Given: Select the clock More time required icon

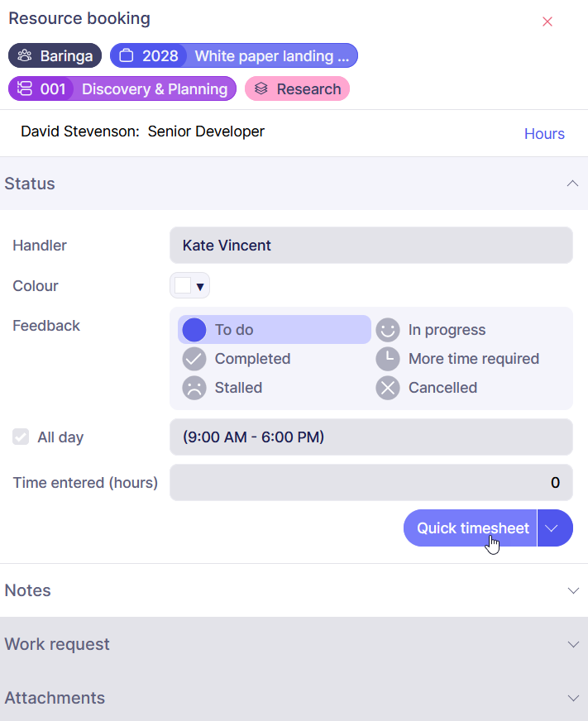Looking at the screenshot, I should (x=387, y=359).
